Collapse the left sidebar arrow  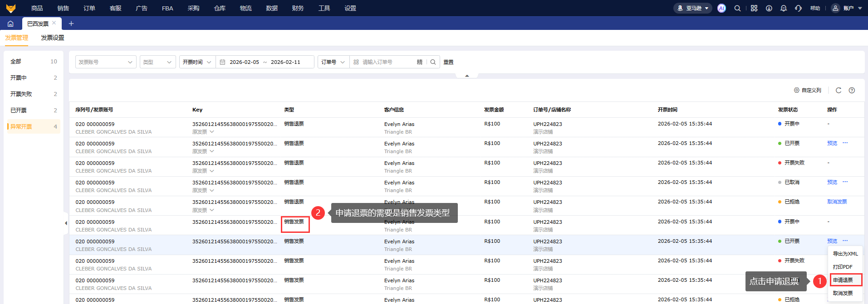(x=66, y=223)
